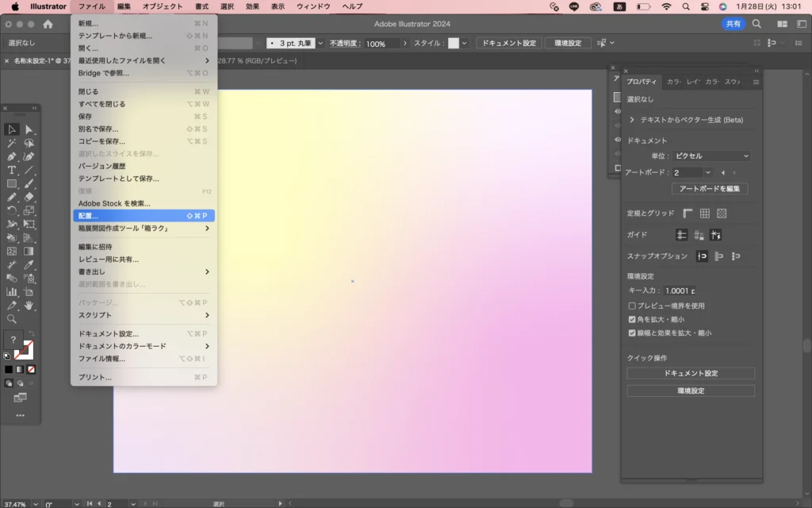812x508 pixels.
Task: Click the キー入力 value field
Action: (680, 291)
